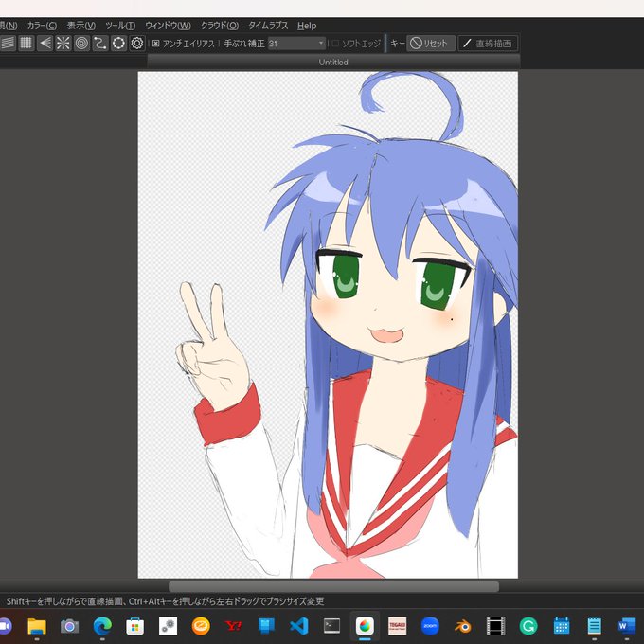
Task: Open Zoom from the taskbar
Action: click(430, 626)
